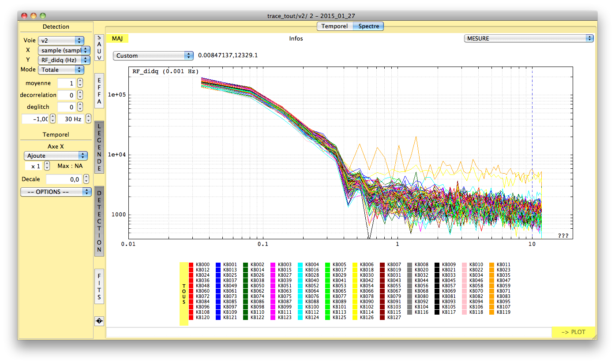Toggle the KB011 orange trace in legend

point(492,265)
